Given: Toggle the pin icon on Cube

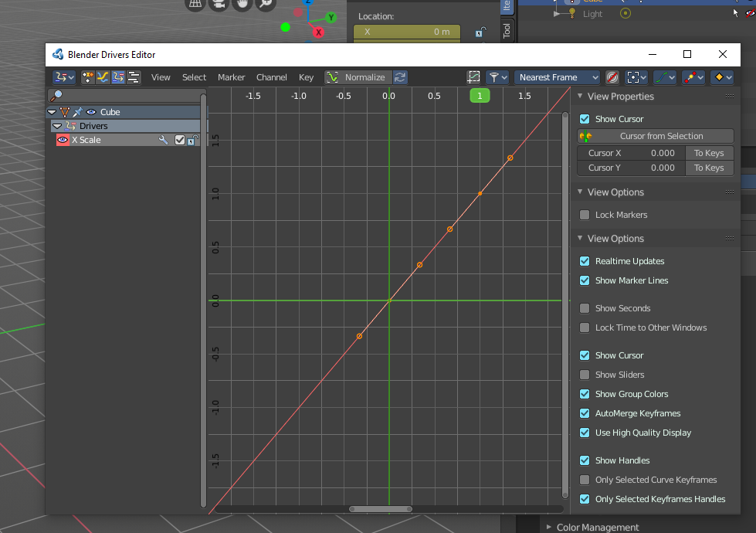Looking at the screenshot, I should [x=78, y=112].
